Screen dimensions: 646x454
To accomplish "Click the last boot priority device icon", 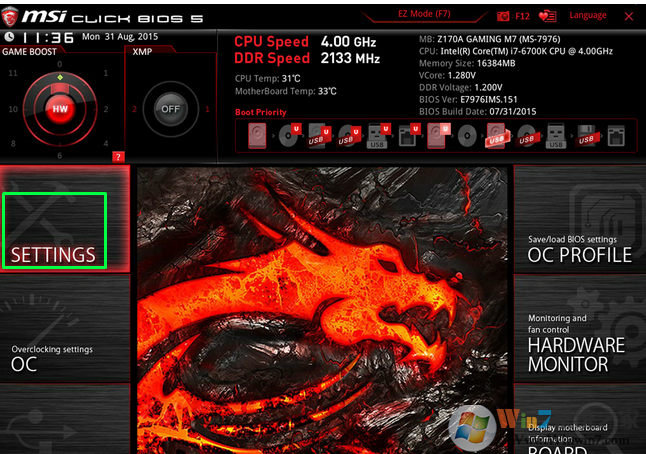I will coord(617,136).
